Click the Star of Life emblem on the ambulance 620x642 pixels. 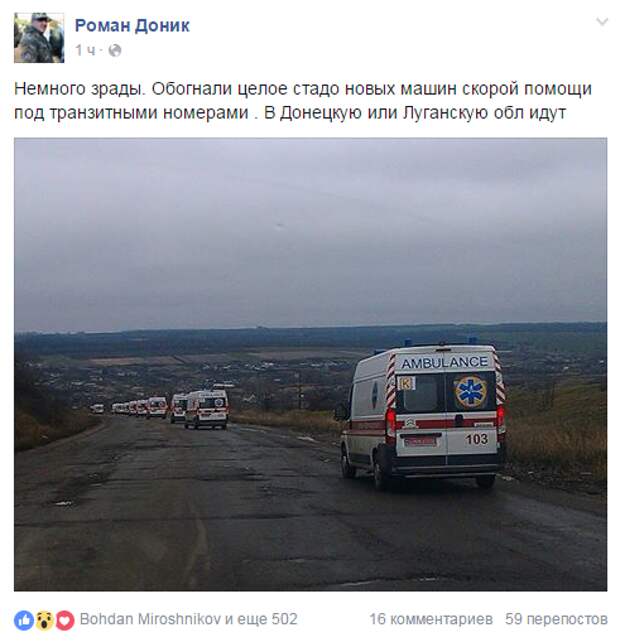pyautogui.click(x=471, y=391)
